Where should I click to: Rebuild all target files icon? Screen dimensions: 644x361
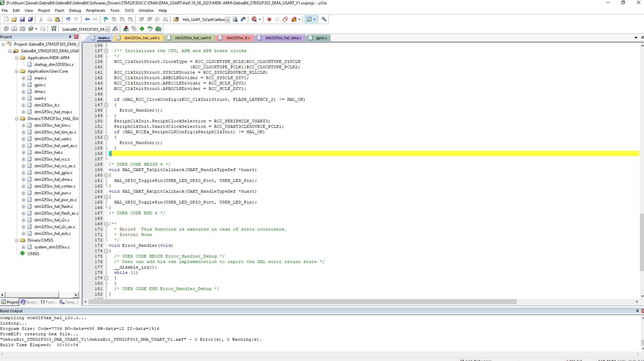pyautogui.click(x=22, y=29)
